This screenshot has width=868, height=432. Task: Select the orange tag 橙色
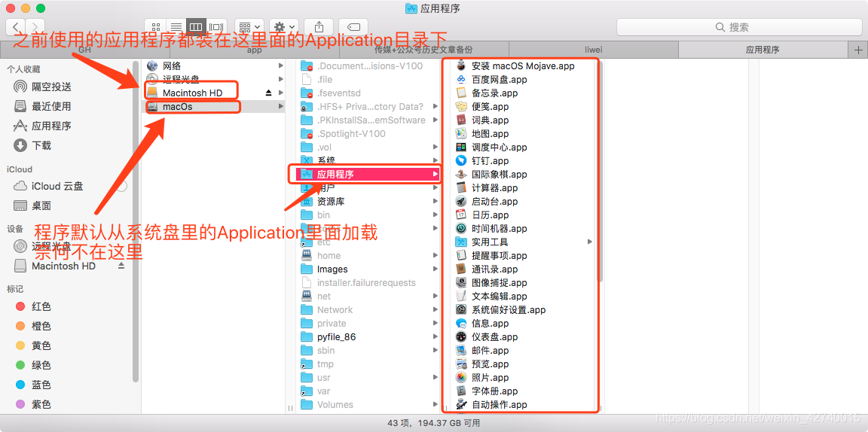pyautogui.click(x=33, y=327)
